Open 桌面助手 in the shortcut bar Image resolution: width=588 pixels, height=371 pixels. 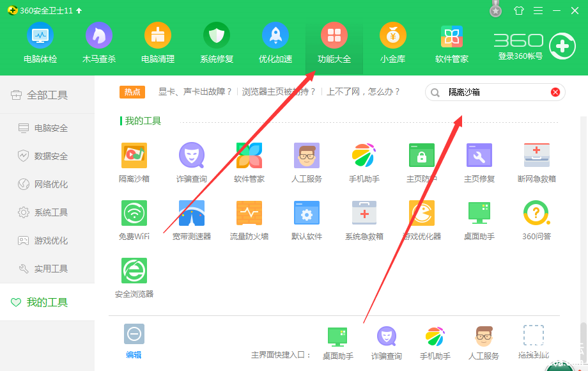tap(338, 343)
